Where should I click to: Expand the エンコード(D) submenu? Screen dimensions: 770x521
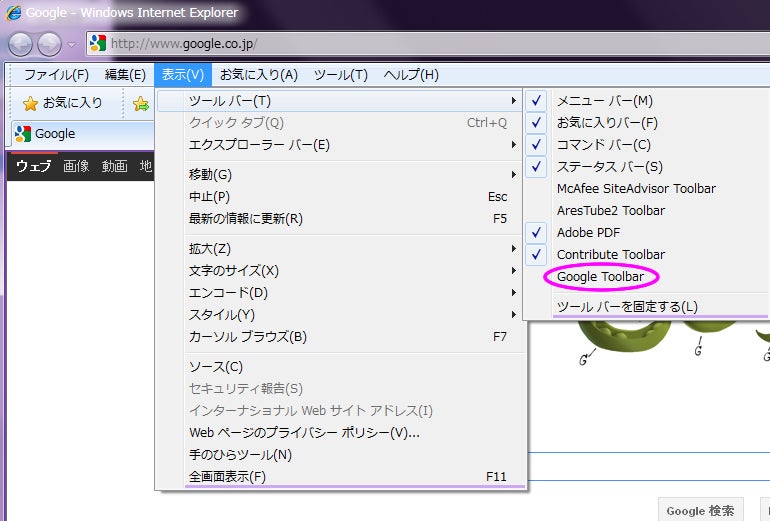pos(339,293)
